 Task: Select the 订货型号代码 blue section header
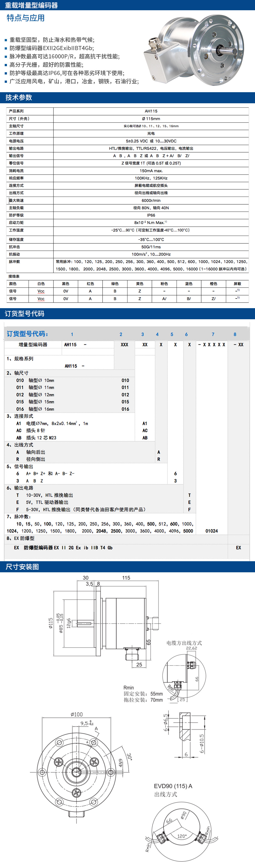[x=127, y=313]
